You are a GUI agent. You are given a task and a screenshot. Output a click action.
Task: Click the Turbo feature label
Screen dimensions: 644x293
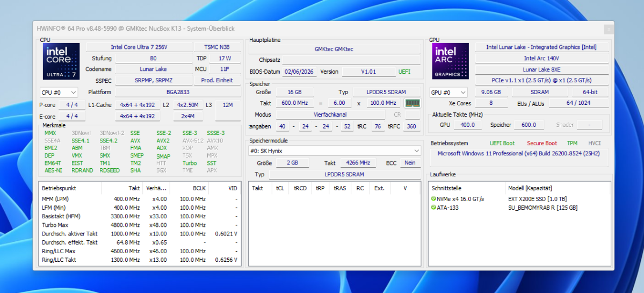pos(190,163)
